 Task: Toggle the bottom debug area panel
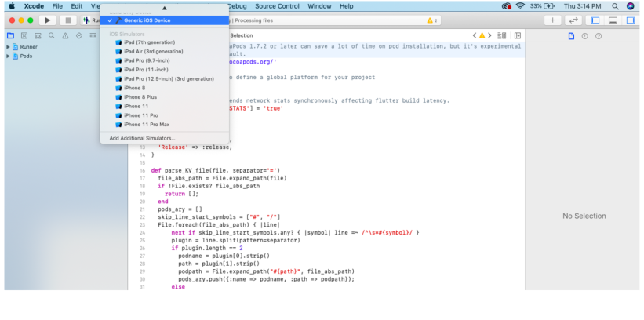coord(613,20)
